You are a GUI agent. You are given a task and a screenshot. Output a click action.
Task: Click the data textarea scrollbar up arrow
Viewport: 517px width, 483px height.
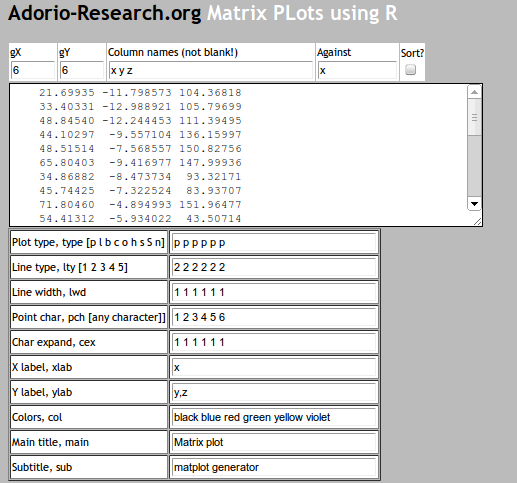474,92
